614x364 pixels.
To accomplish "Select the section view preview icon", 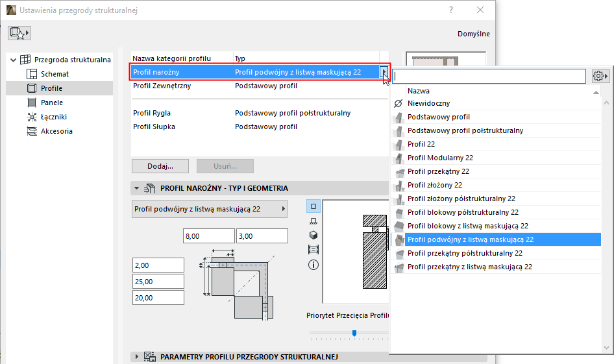I will point(313,249).
